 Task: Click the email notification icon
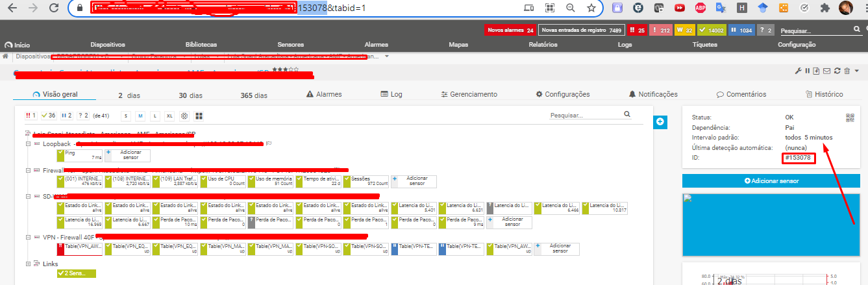click(x=826, y=71)
